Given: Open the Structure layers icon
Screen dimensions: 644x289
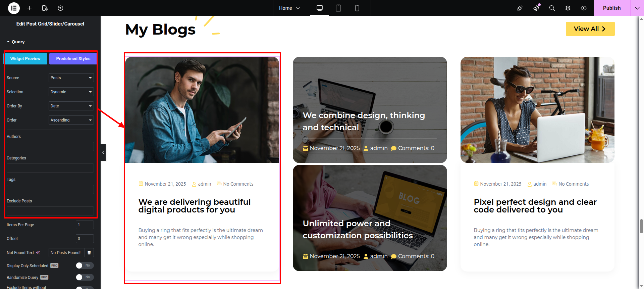Looking at the screenshot, I should coord(568,8).
